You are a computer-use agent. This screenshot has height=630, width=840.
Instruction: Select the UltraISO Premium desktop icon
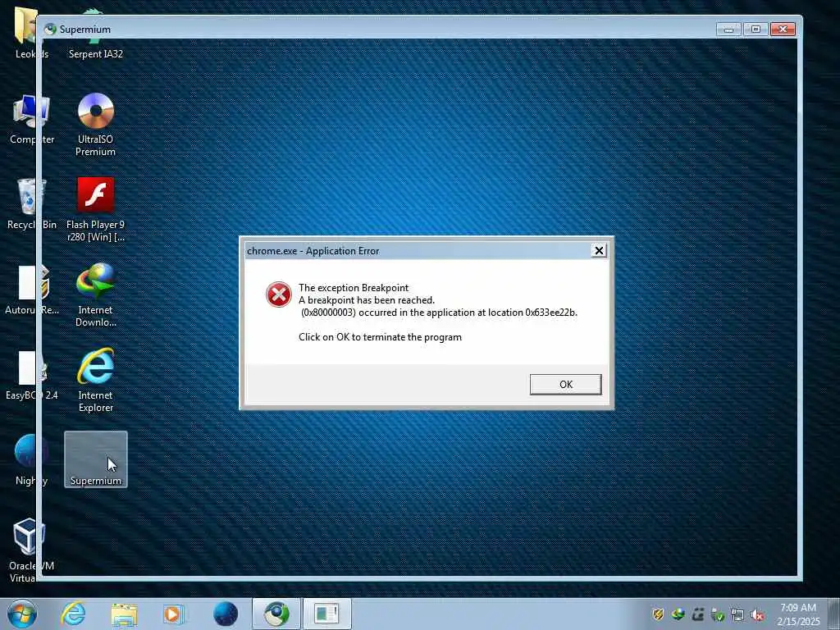click(96, 125)
